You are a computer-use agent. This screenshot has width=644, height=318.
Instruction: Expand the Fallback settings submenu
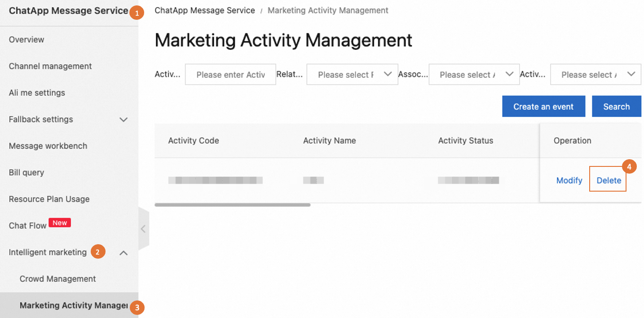124,120
